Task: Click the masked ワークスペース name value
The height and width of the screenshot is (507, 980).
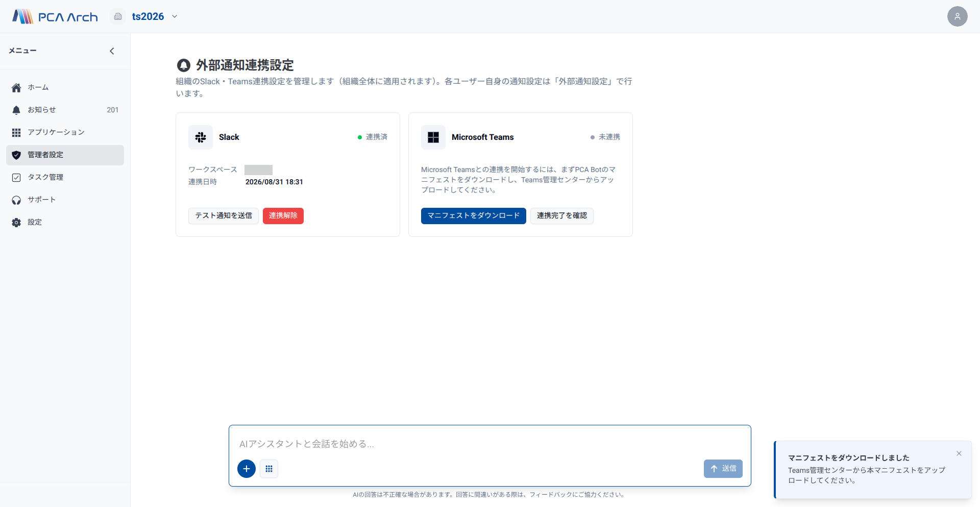Action: (258, 170)
